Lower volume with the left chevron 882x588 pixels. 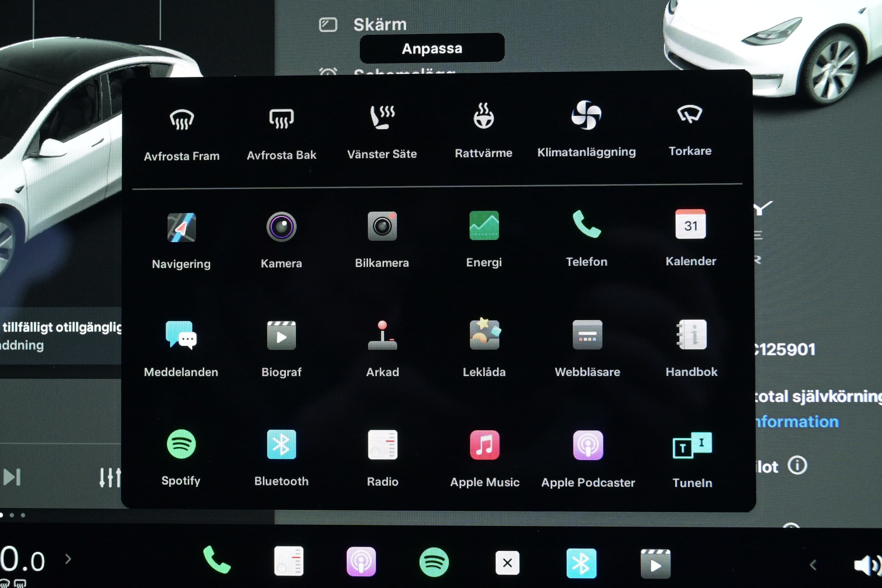tap(813, 565)
